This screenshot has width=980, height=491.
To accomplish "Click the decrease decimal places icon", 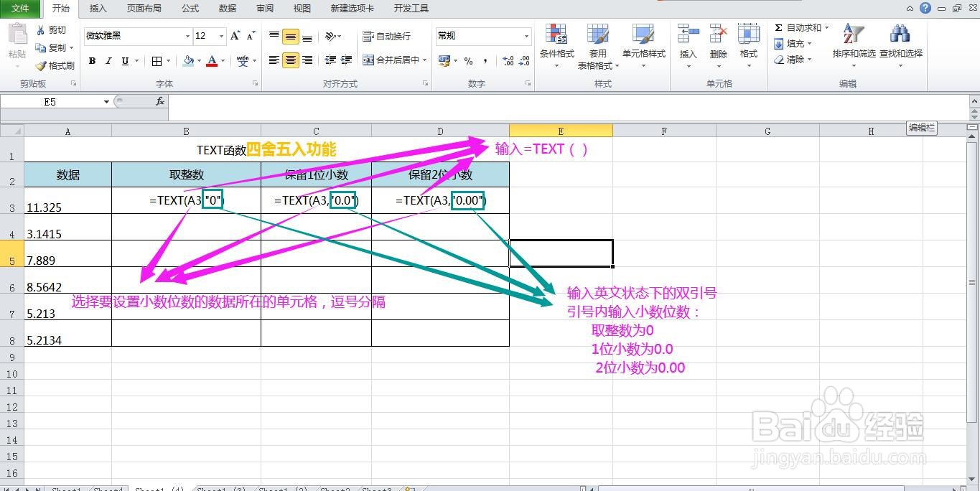I will point(525,61).
